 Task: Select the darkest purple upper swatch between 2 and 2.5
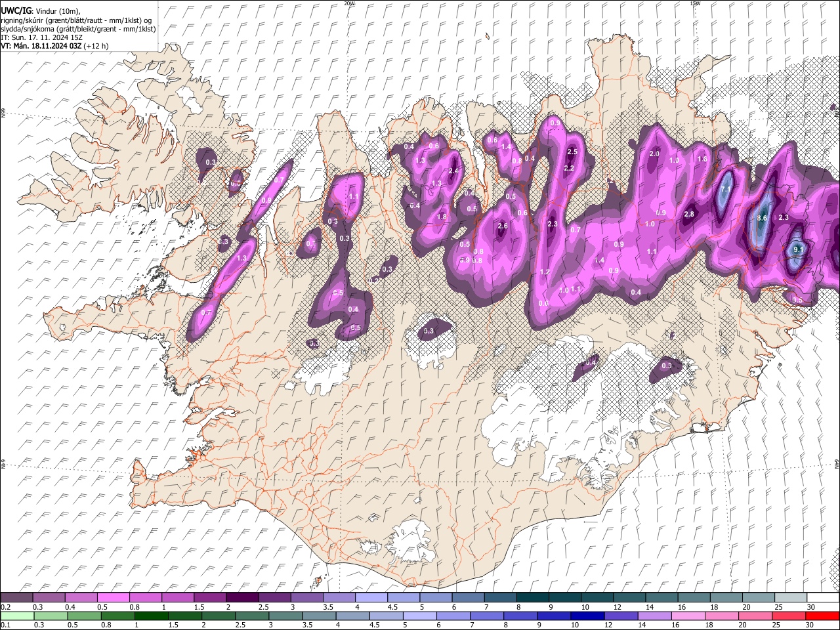tap(241, 598)
